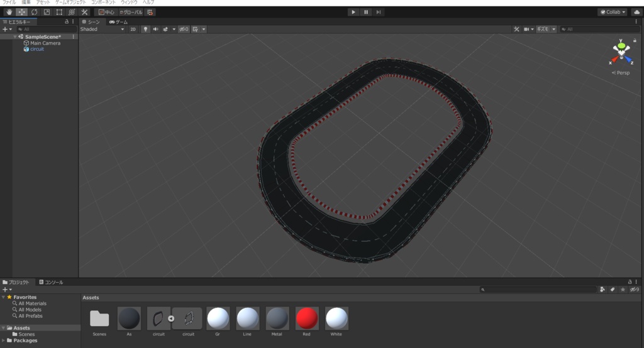Click the blue Z axis of gizmo

click(629, 60)
